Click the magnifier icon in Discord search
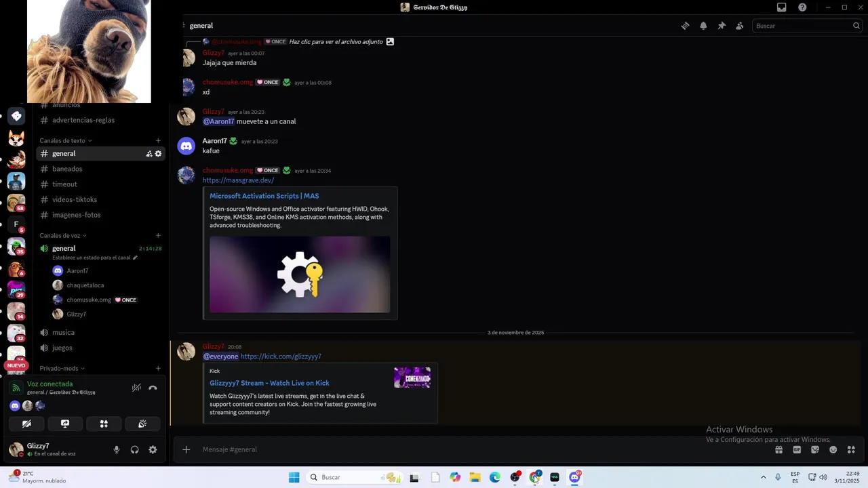The height and width of the screenshot is (488, 868). tap(856, 26)
